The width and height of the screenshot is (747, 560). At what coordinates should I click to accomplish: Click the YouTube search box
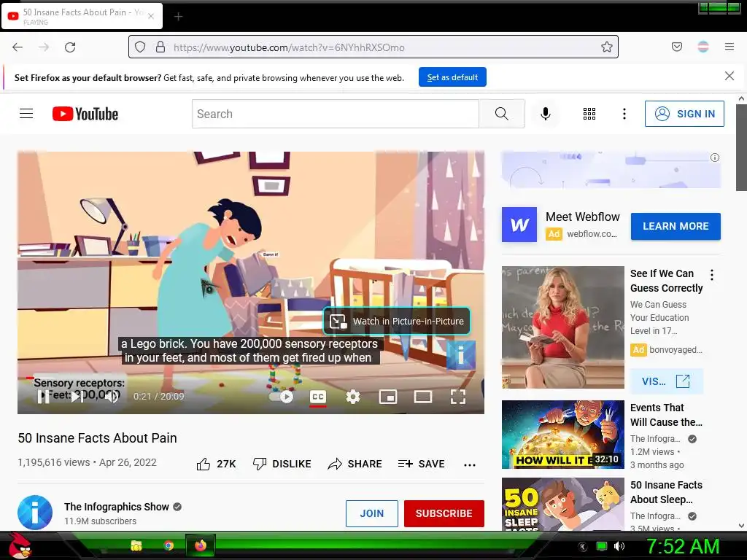pyautogui.click(x=336, y=114)
